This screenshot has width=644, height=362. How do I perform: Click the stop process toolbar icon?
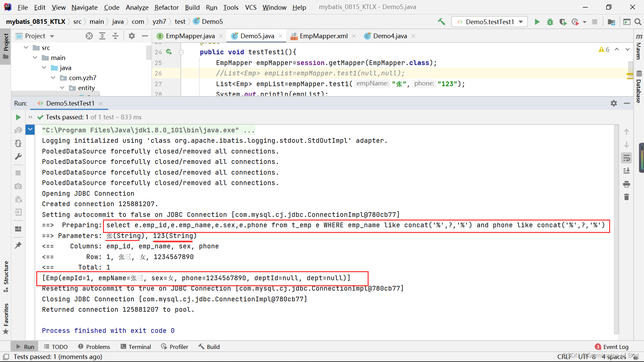click(x=595, y=22)
